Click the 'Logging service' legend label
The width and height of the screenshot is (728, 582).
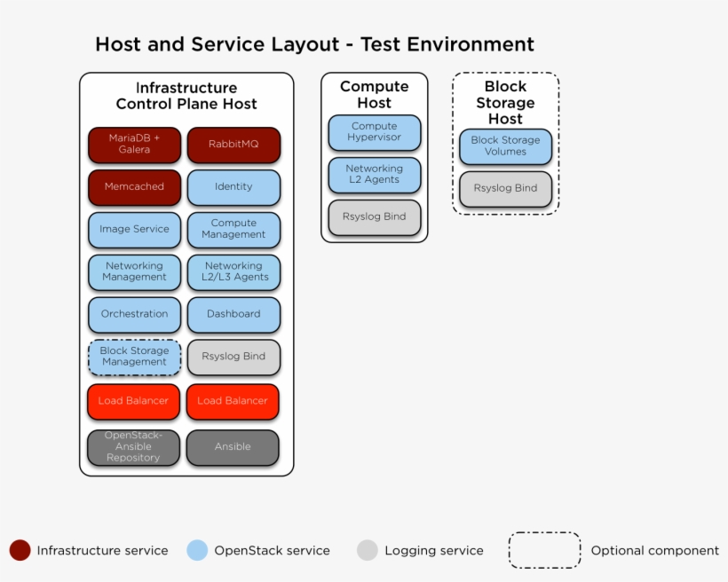click(x=434, y=550)
